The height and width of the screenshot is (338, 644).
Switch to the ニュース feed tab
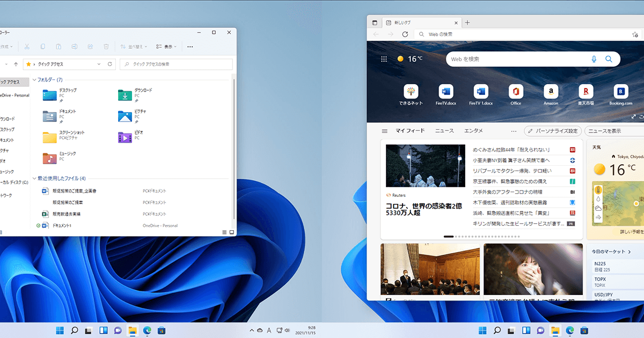pyautogui.click(x=444, y=131)
